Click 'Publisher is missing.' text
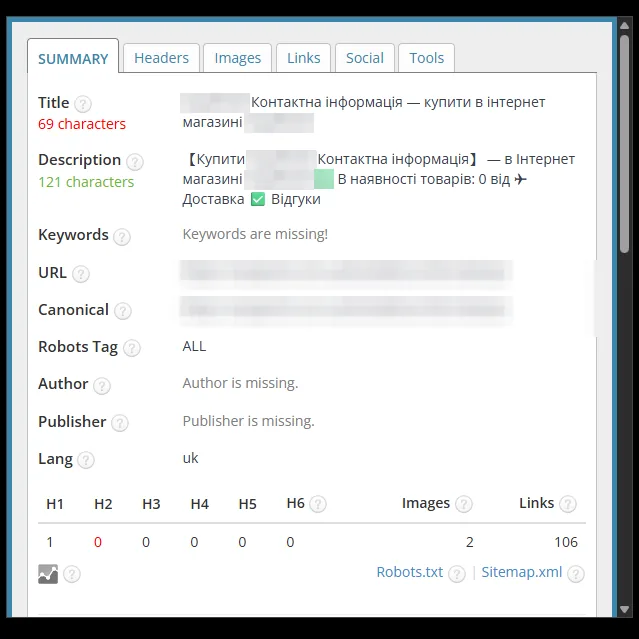Viewport: 639px width, 639px height. [x=249, y=421]
